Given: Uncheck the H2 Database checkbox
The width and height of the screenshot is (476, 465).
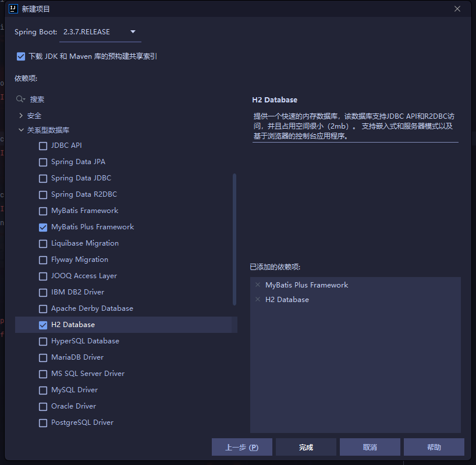Looking at the screenshot, I should pyautogui.click(x=43, y=325).
